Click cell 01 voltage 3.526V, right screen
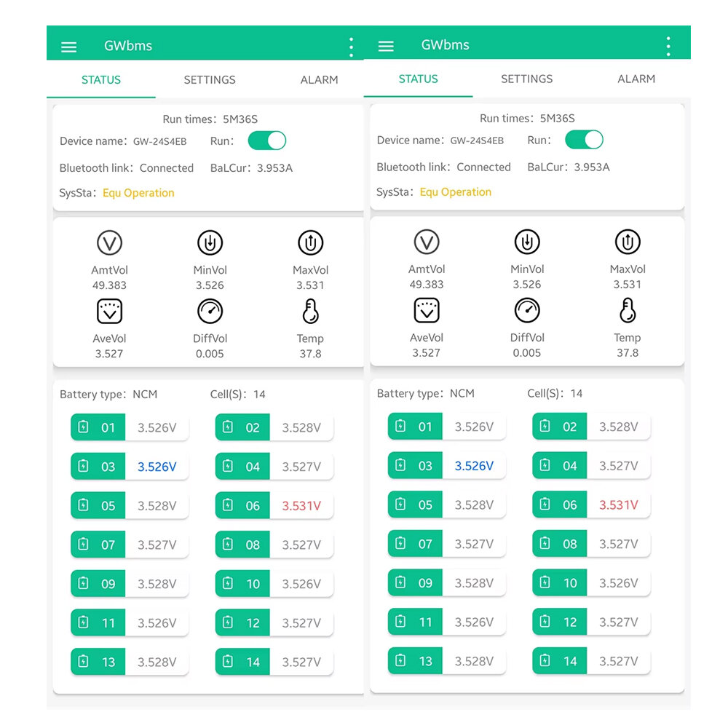This screenshot has width=728, height=728. coord(474,427)
